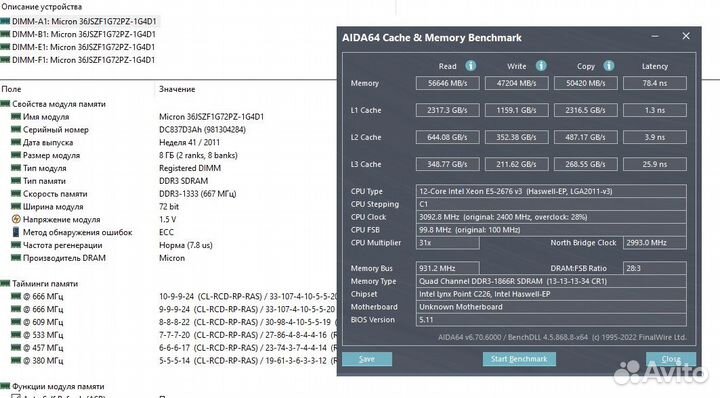Click the Memory Latency value 78.4 ns
Image resolution: width=720 pixels, height=398 pixels.
pos(655,83)
